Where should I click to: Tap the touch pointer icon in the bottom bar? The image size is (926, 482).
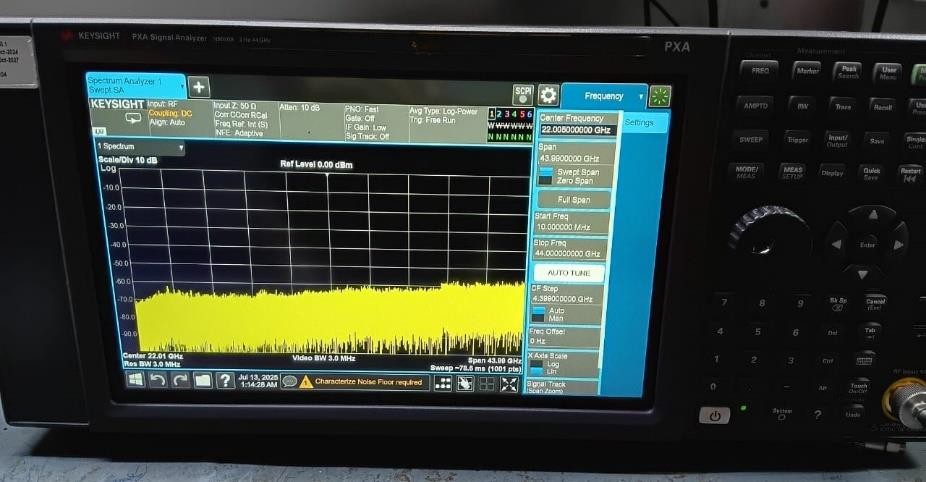[x=465, y=384]
